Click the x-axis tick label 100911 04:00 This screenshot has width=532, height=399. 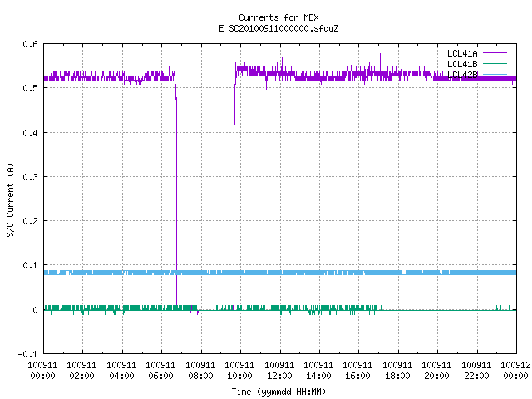[121, 371]
